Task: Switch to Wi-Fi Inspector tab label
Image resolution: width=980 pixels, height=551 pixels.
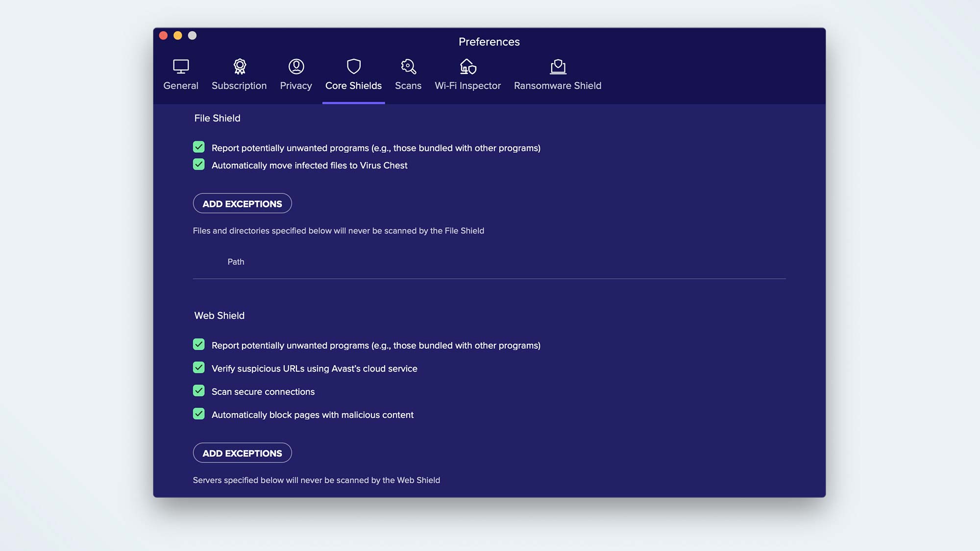Action: pos(467,86)
